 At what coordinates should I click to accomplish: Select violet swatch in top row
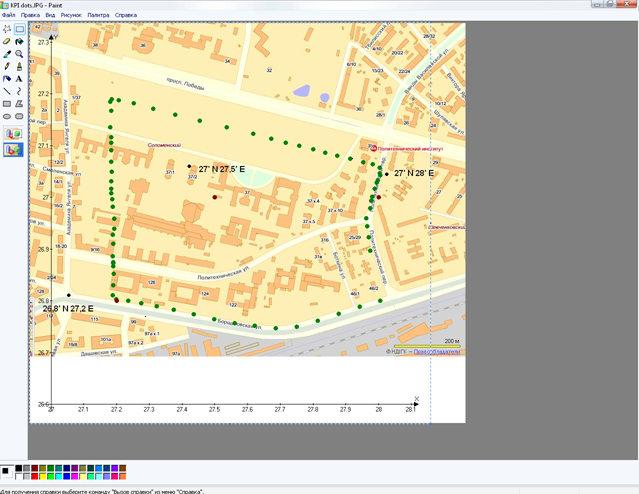click(115, 468)
